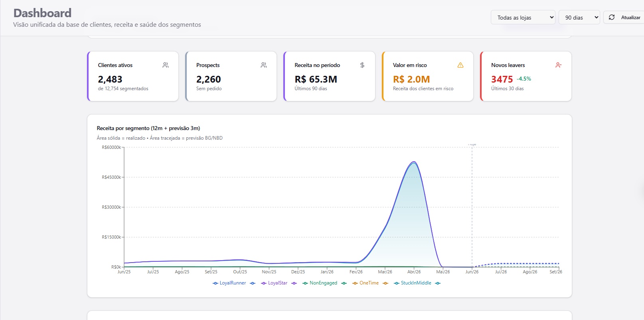Click the 'Receita por segmento' chart title
The image size is (644, 320).
(x=148, y=128)
